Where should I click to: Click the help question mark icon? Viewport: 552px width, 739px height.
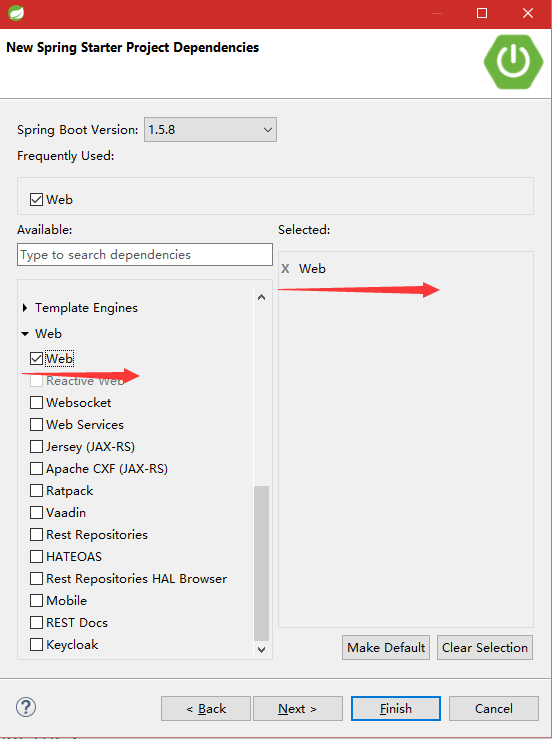(26, 707)
